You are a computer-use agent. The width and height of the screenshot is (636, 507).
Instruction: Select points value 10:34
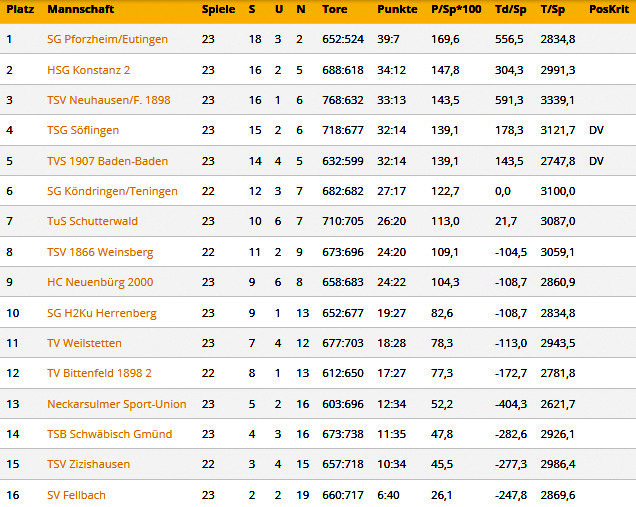point(391,464)
